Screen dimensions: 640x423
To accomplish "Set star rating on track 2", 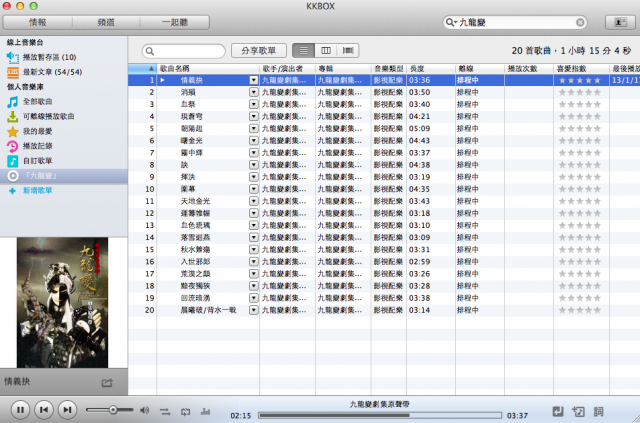I will (580, 92).
